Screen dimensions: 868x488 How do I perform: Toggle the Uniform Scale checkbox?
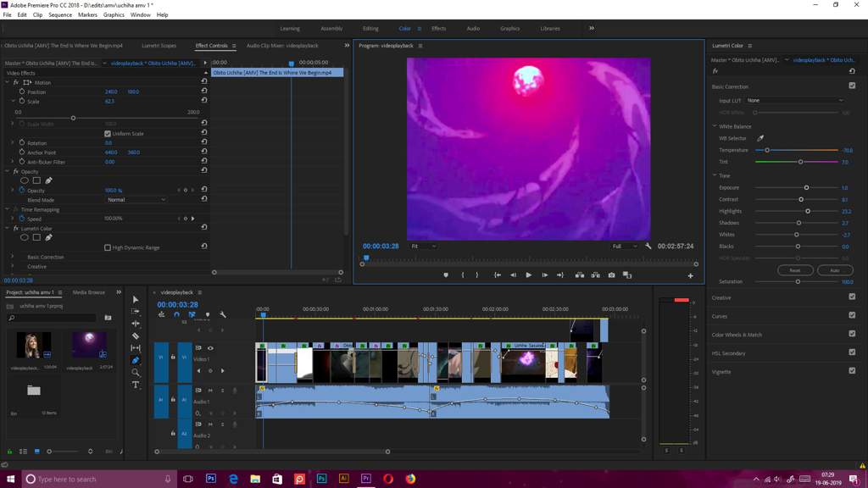tap(108, 133)
